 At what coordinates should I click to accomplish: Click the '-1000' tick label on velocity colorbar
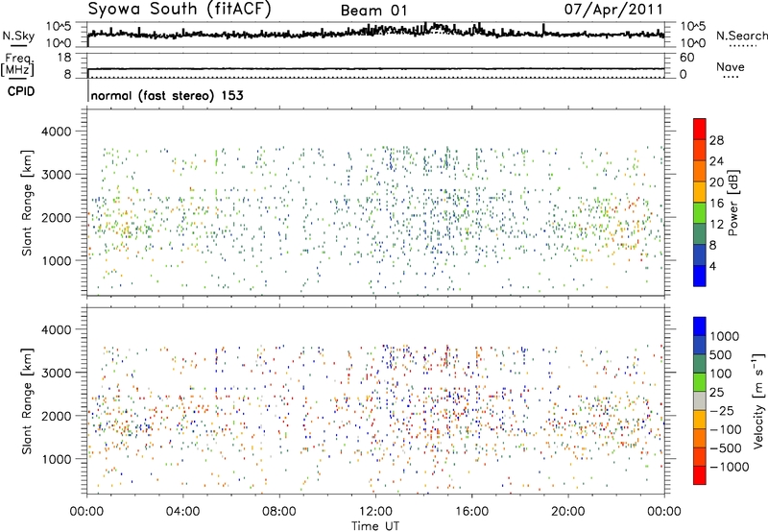pyautogui.click(x=730, y=467)
